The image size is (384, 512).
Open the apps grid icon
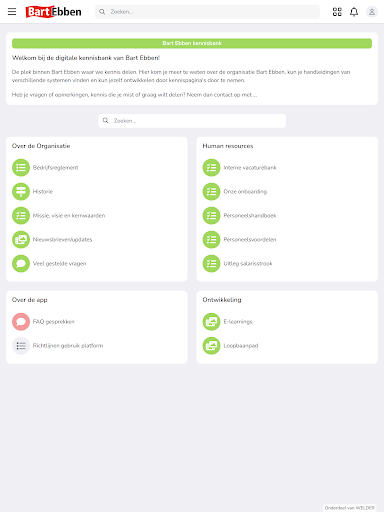coord(337,12)
